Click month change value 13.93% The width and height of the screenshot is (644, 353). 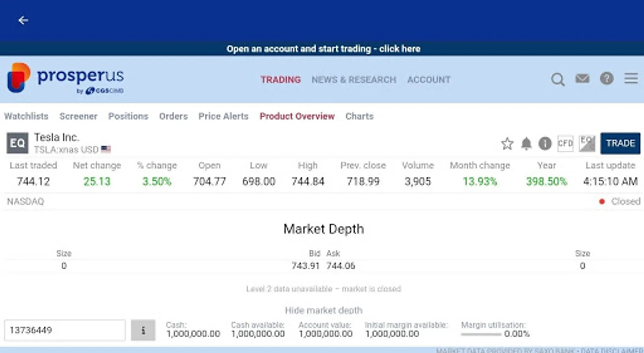click(x=480, y=182)
